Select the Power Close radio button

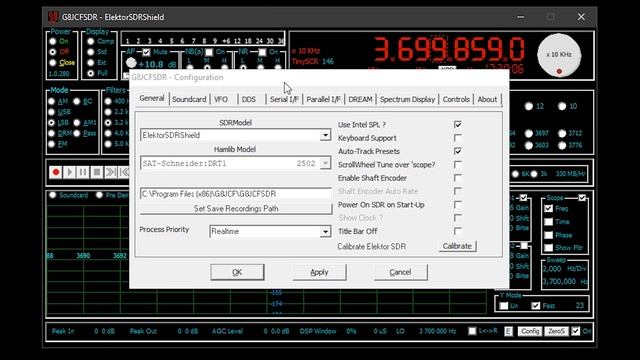click(53, 62)
